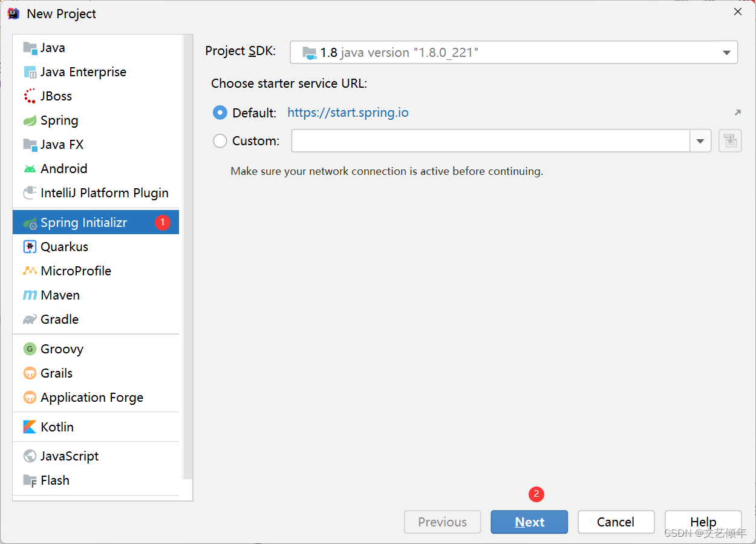Select Java Enterprise project type
The image size is (756, 544).
click(96, 72)
